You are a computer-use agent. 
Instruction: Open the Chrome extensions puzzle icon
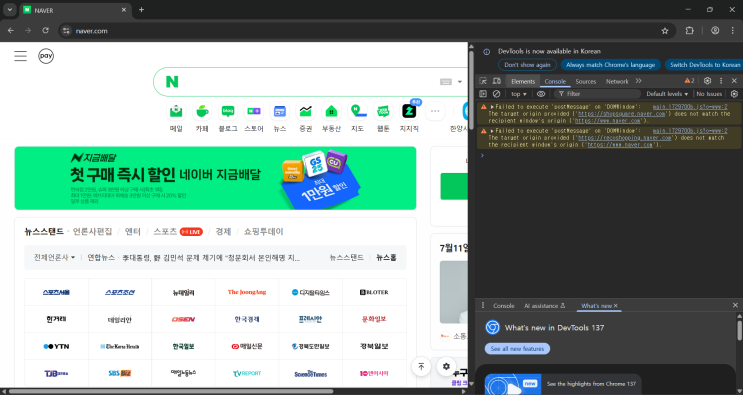coord(689,30)
